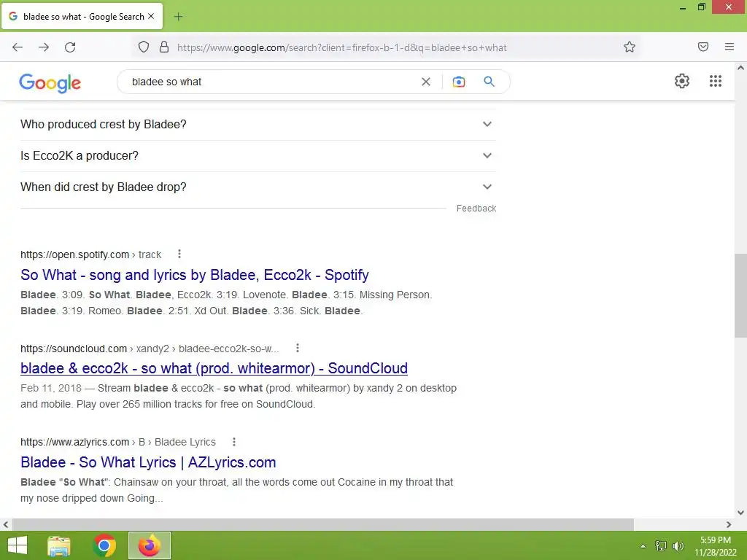The image size is (747, 560).
Task: Expand 'When did crest by Bladee drop?' question
Action: (258, 187)
